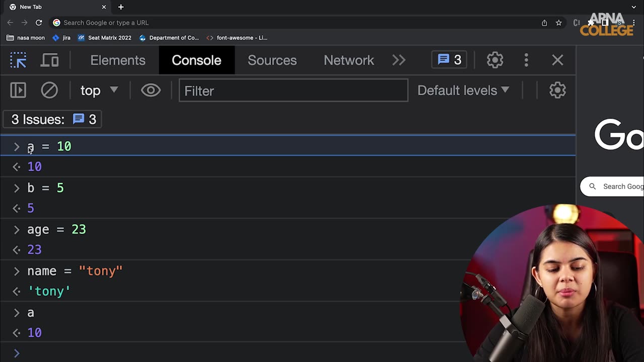
Task: Show more DevTools tabs via chevrons
Action: tap(398, 60)
